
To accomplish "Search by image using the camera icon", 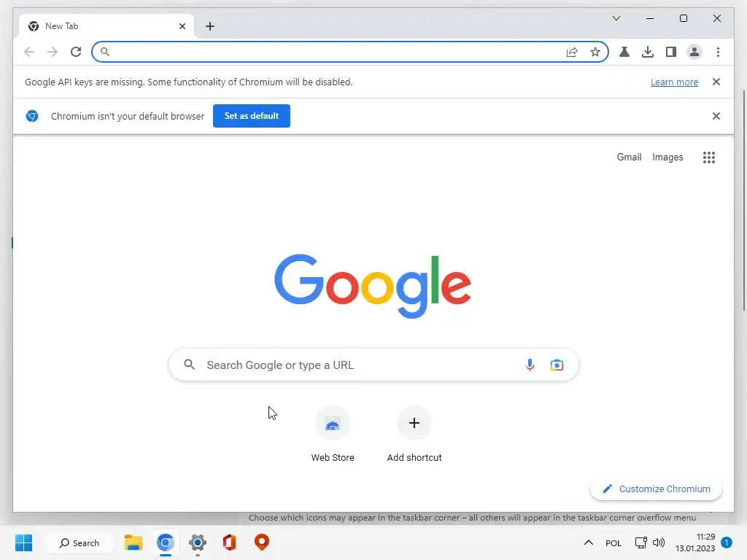I will point(557,365).
